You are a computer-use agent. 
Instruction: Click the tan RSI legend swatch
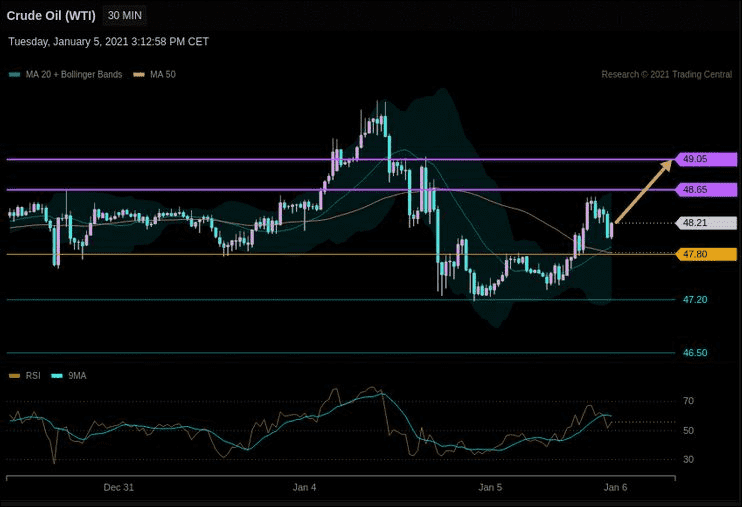pyautogui.click(x=15, y=376)
